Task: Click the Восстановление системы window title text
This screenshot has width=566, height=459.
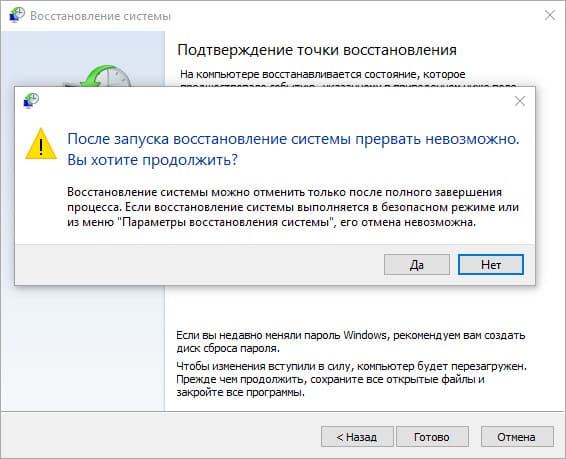Action: (x=100, y=16)
